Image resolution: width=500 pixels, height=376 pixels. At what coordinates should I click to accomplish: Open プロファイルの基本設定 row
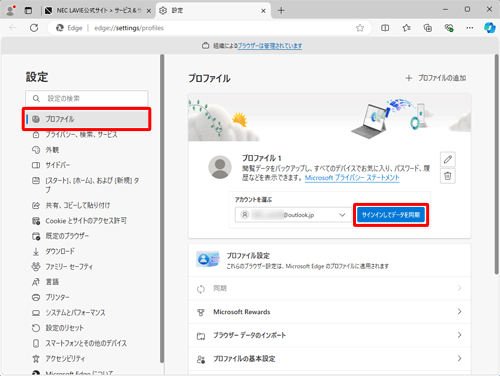(330, 359)
